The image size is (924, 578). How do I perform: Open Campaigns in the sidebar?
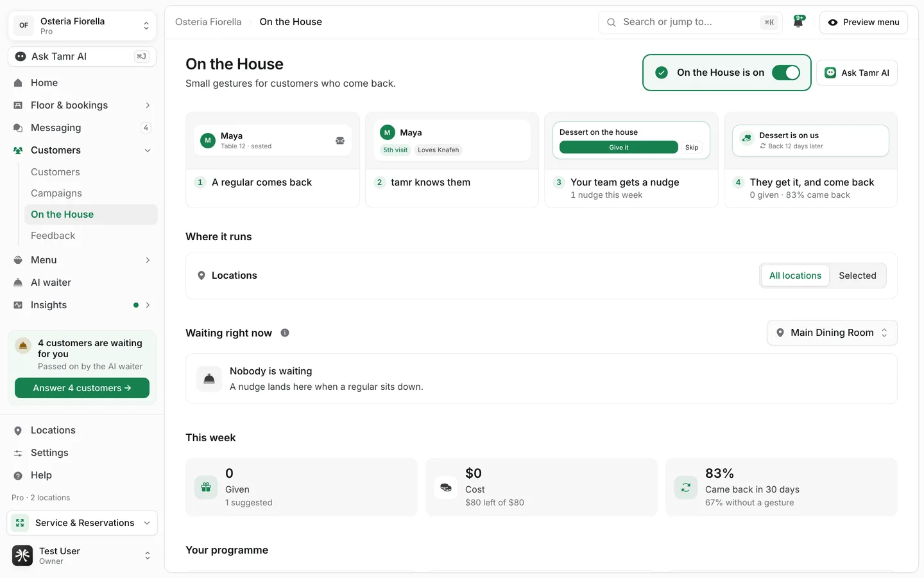pyautogui.click(x=56, y=193)
